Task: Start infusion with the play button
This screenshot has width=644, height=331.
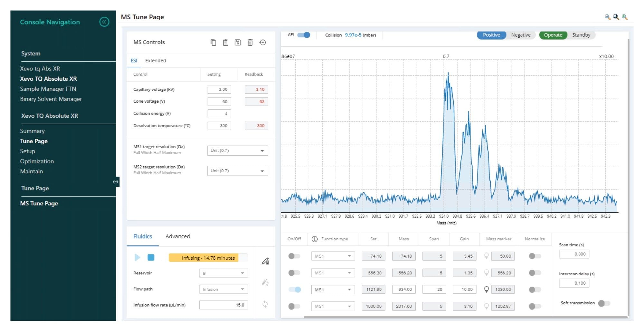Action: pyautogui.click(x=137, y=257)
